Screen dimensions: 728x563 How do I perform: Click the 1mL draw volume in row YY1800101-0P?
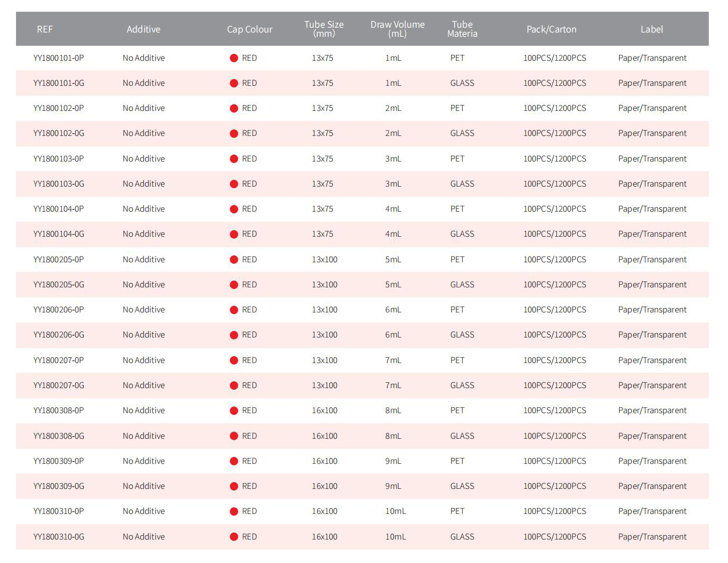tap(393, 58)
